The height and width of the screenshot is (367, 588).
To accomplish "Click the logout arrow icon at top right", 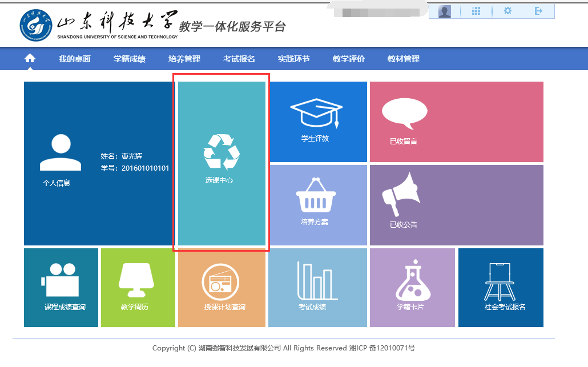I will coord(538,11).
